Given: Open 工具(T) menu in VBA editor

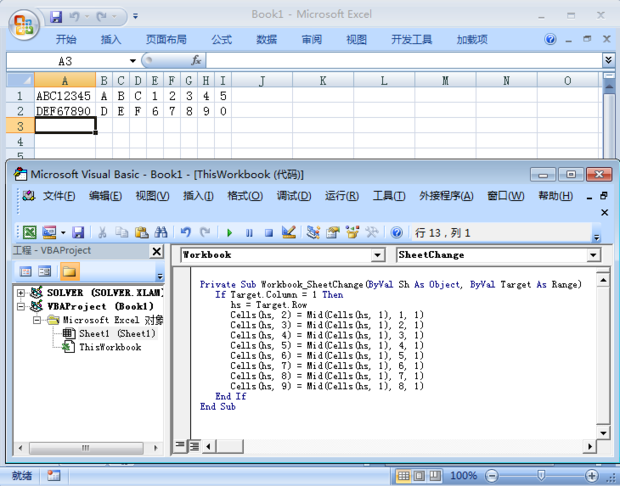Looking at the screenshot, I should click(389, 196).
